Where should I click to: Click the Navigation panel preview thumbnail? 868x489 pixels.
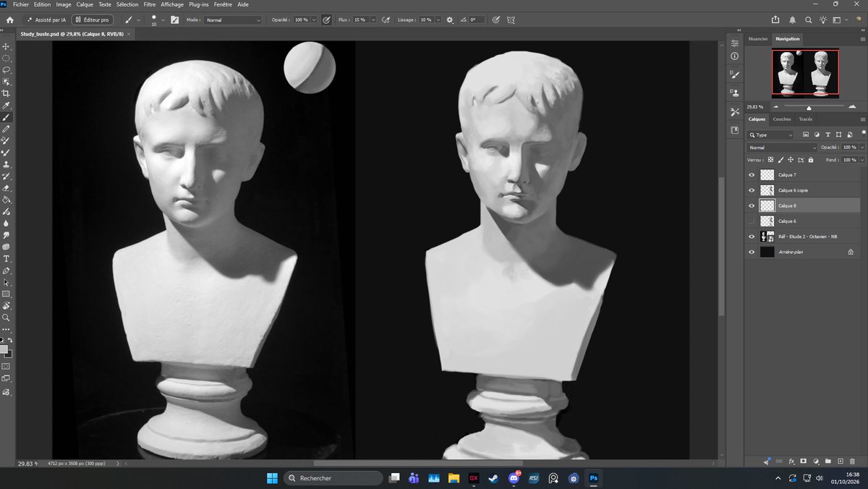(805, 72)
